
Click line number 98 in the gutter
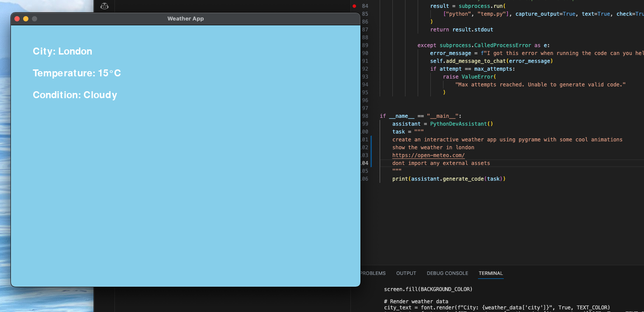365,116
